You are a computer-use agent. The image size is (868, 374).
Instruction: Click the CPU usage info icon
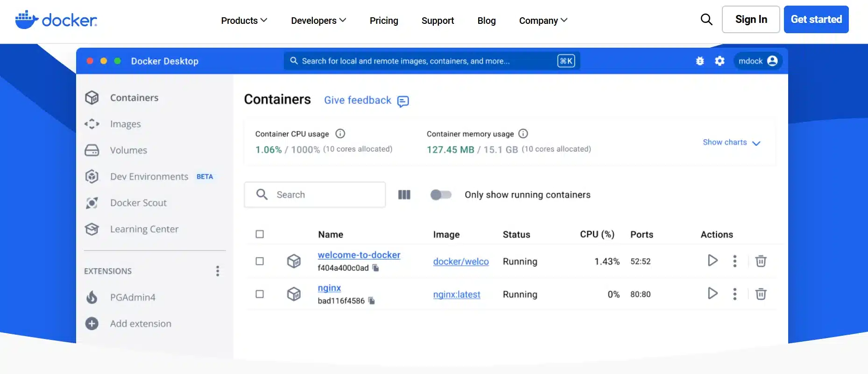(x=340, y=134)
